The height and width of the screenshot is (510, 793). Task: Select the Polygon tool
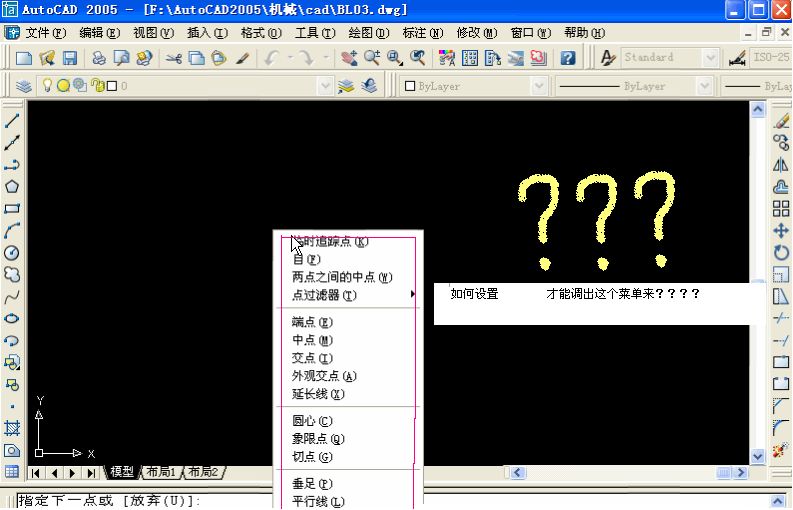[x=12, y=187]
